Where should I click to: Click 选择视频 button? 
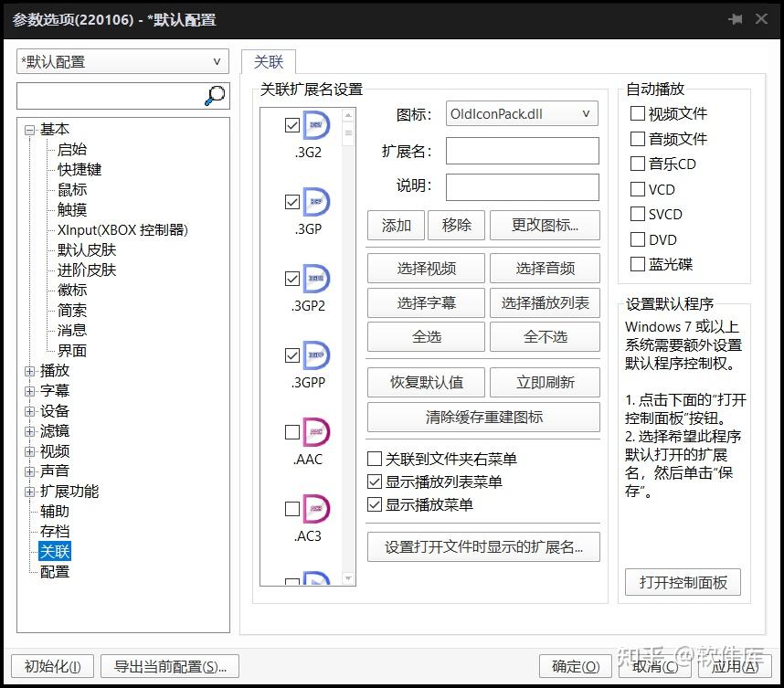426,268
